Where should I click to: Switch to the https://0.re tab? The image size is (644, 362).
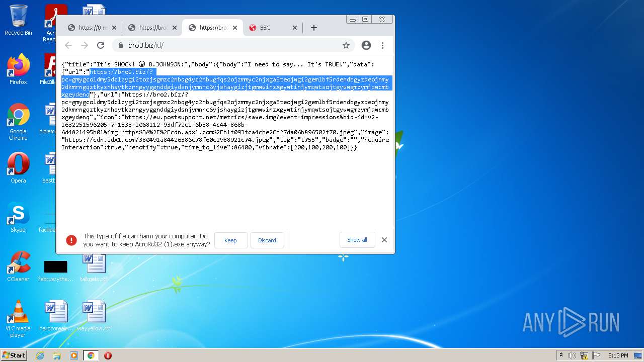[x=92, y=28]
